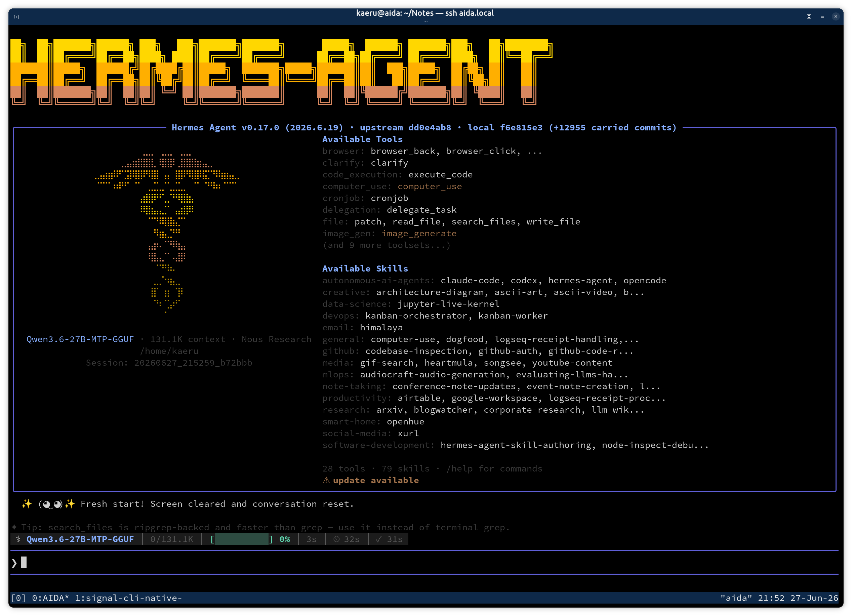Screen dimensions: 852x616
Task: Click 28 tools count text
Action: (344, 469)
